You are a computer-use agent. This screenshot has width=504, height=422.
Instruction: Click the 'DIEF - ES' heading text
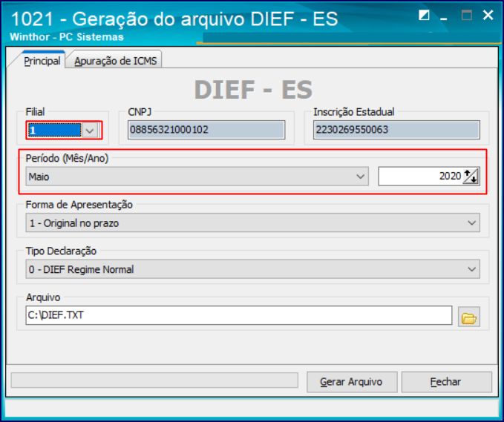click(253, 90)
